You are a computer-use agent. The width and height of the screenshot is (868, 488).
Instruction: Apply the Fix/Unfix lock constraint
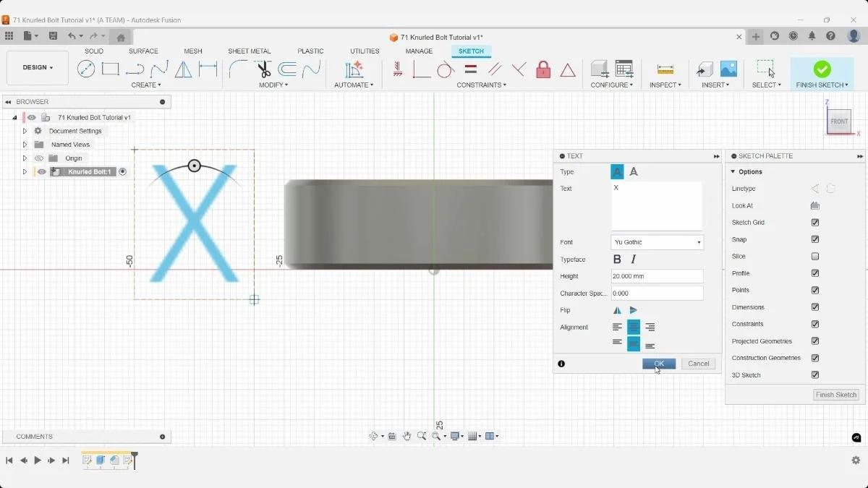(x=543, y=69)
